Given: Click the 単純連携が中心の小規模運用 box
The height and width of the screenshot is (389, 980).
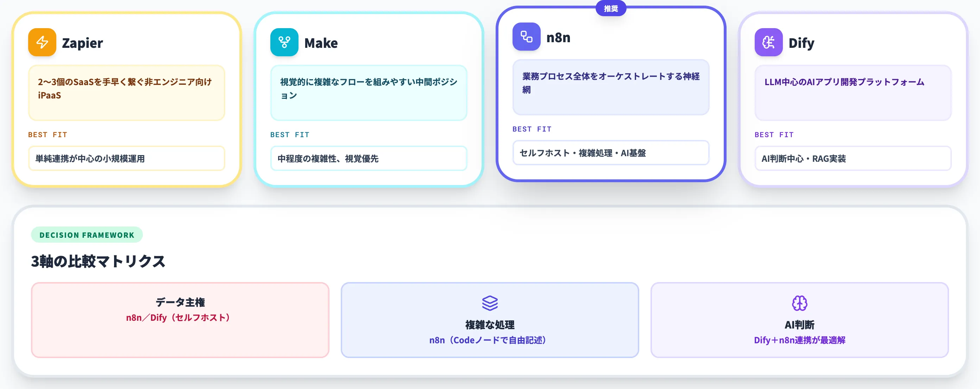Looking at the screenshot, I should point(127,158).
